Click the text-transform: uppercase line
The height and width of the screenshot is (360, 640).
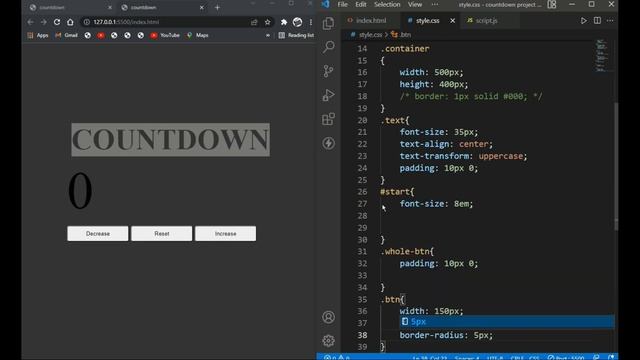click(x=463, y=156)
